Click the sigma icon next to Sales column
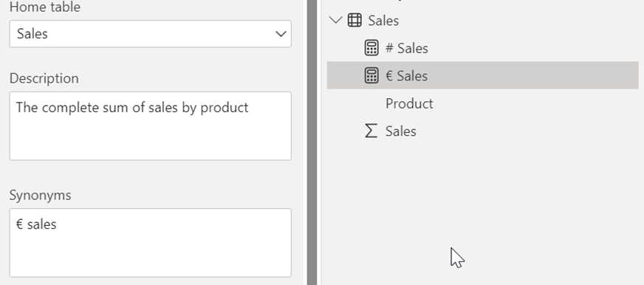644x285 pixels. 371,131
